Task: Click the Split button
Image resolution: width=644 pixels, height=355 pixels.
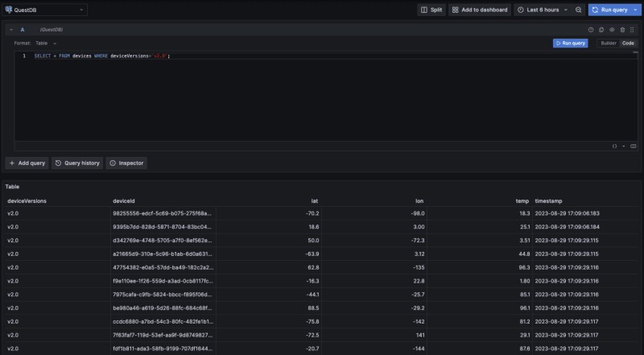Action: [431, 10]
